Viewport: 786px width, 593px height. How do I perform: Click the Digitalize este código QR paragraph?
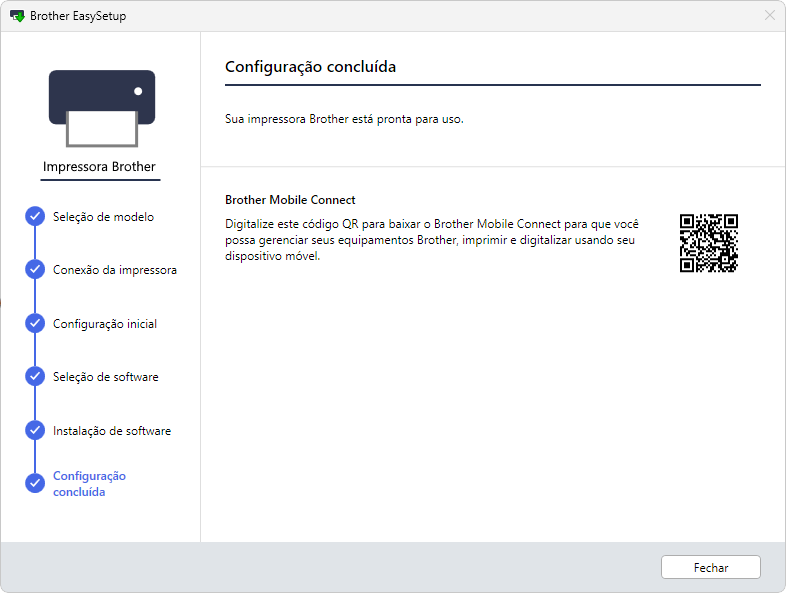[x=432, y=240]
